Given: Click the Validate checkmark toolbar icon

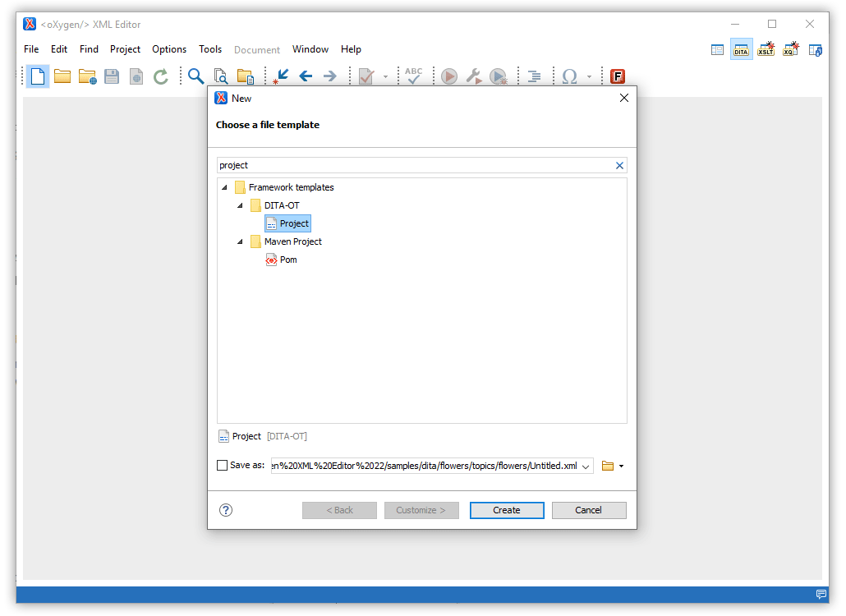Looking at the screenshot, I should click(366, 76).
